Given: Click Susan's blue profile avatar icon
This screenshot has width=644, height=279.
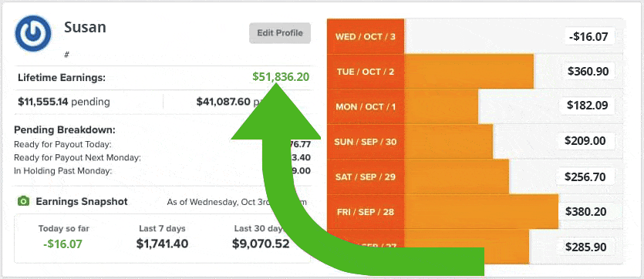Looking at the screenshot, I should point(33,33).
